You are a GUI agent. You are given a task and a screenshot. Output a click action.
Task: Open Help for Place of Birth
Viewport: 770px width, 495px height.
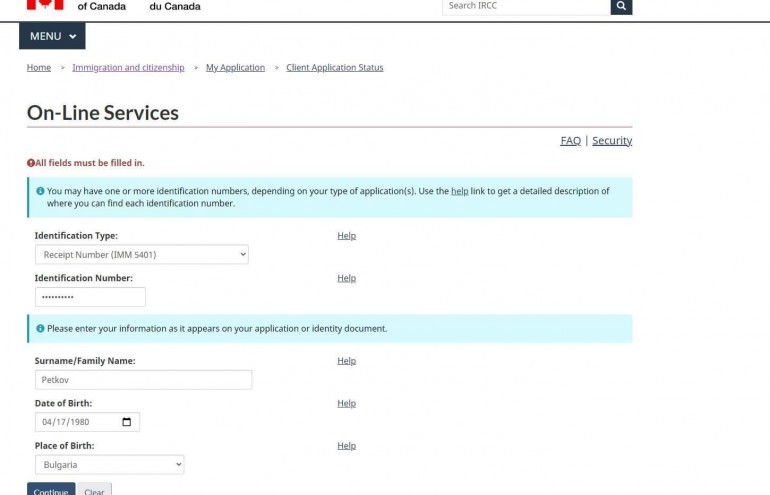(x=346, y=446)
